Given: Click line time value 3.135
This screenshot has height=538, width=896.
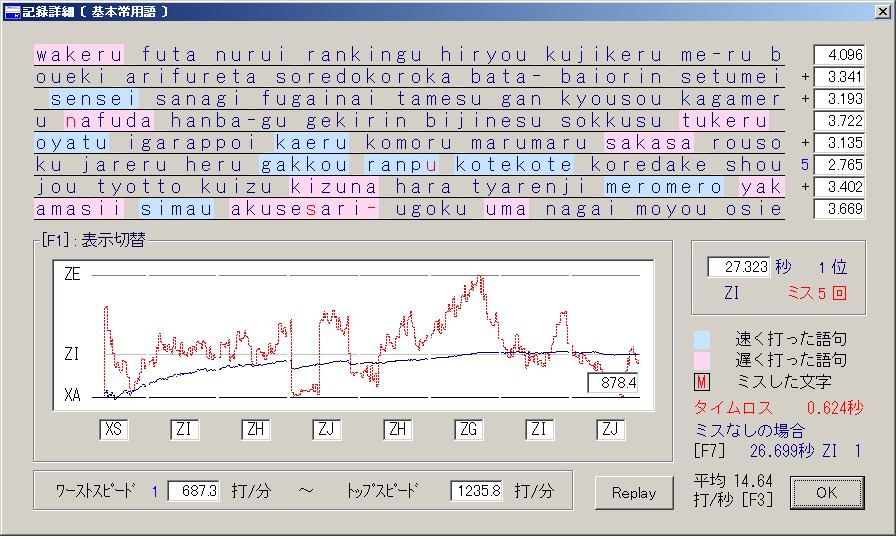Looking at the screenshot, I should point(839,143).
